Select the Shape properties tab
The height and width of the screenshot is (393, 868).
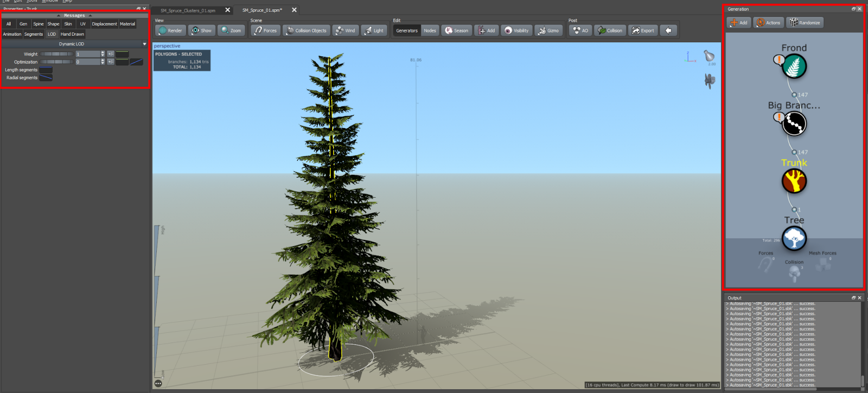pos(53,24)
